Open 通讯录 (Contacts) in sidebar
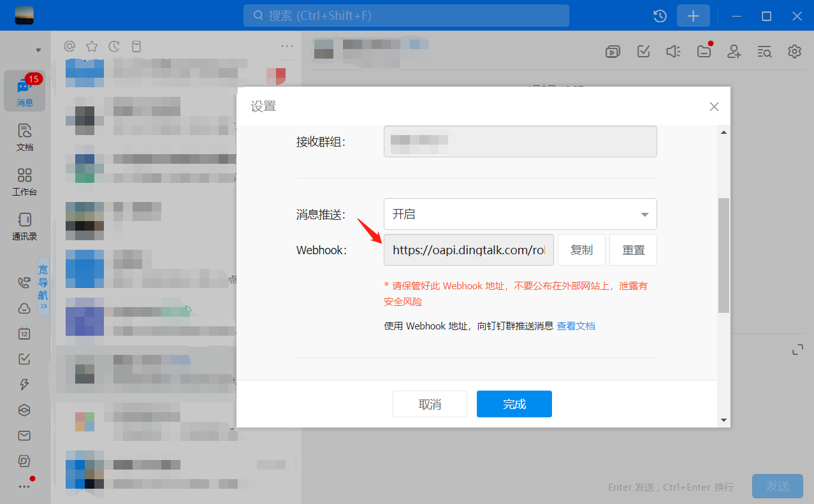This screenshot has height=504, width=814. tap(24, 226)
